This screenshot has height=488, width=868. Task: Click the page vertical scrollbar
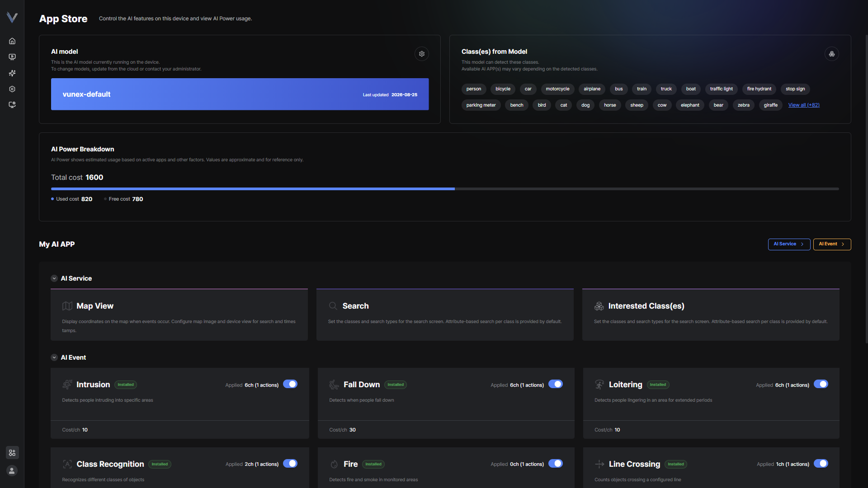(x=866, y=190)
